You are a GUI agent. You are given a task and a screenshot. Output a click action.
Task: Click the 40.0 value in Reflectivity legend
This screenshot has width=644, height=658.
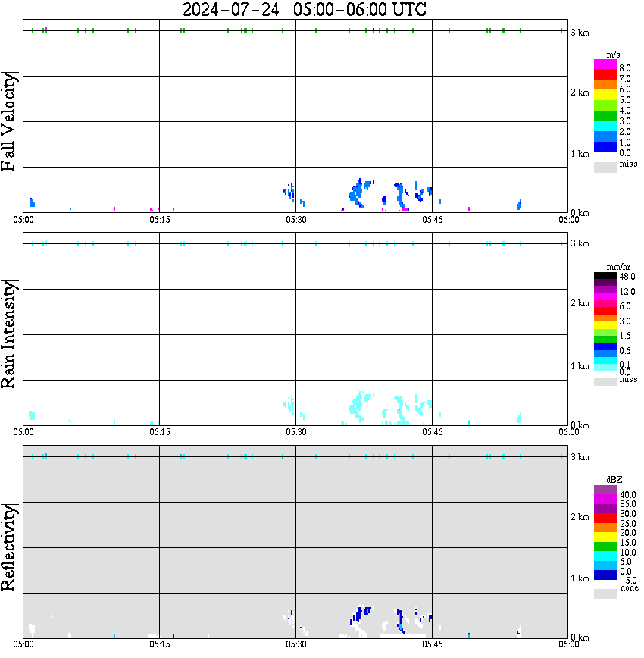pos(627,495)
